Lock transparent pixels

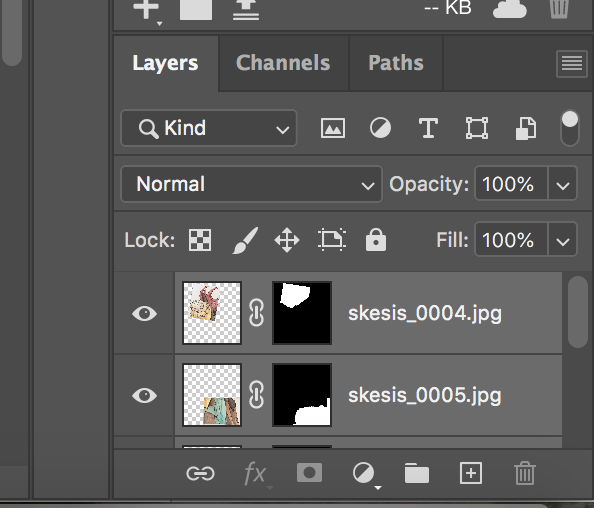(200, 240)
